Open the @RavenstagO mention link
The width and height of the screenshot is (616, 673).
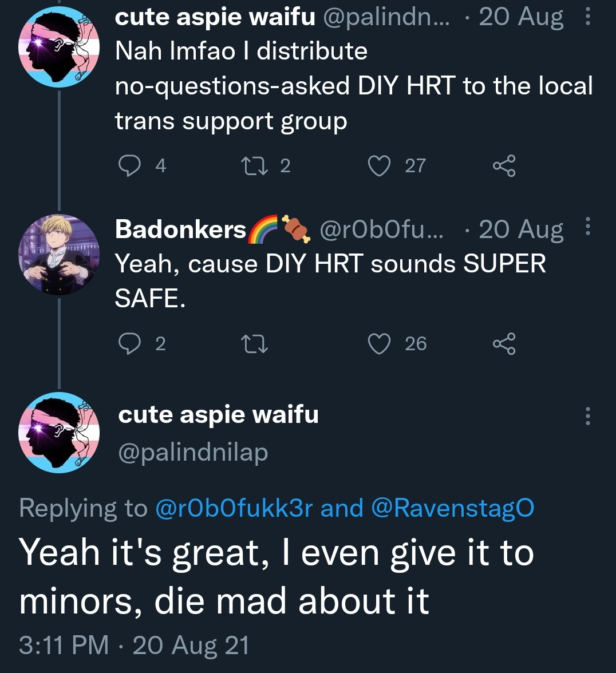point(452,508)
